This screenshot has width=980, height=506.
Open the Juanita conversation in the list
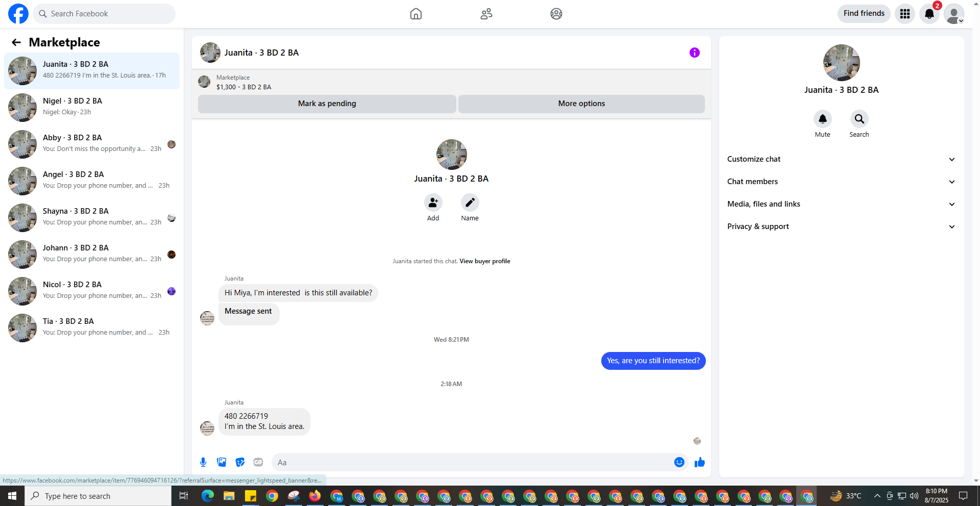coord(92,71)
